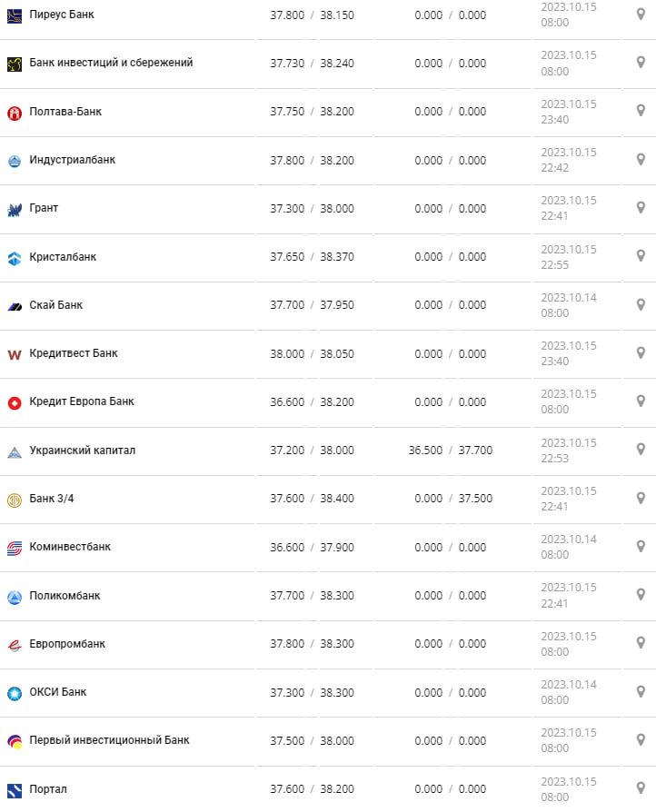Click the Поликомбанк bank name
Screen dimensions: 656x812
tap(65, 596)
